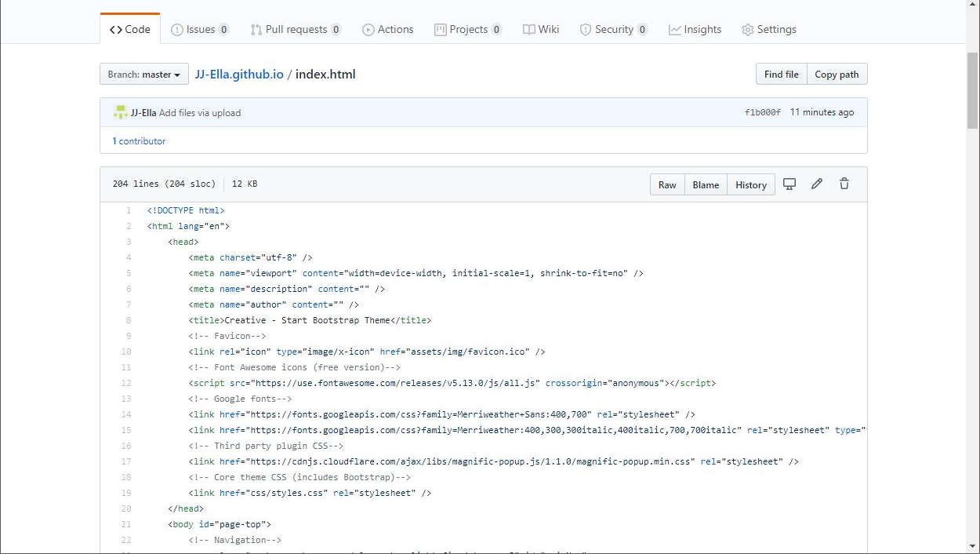Click the '11 minutes ago' timestamp
The height and width of the screenshot is (554, 980).
pos(822,113)
